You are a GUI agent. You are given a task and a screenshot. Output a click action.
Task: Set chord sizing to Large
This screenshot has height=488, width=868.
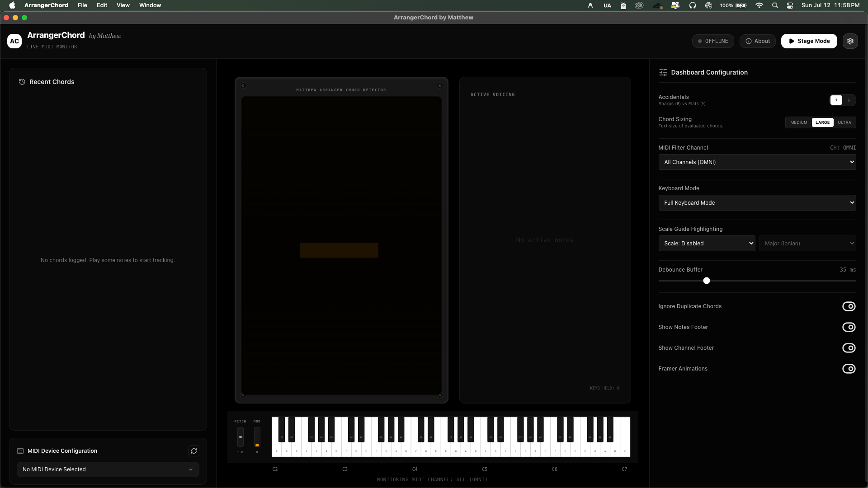(x=822, y=122)
